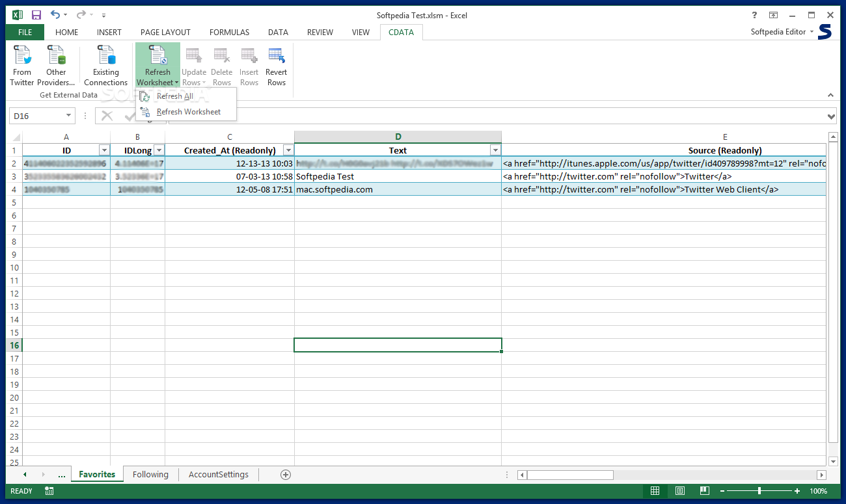Open the Excel Help question mark
This screenshot has width=846, height=504.
coord(754,15)
